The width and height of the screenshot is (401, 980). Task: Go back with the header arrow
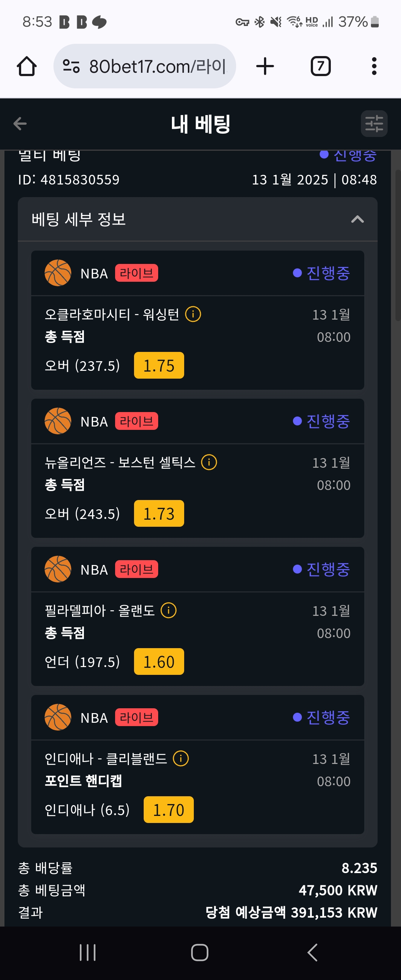[20, 124]
